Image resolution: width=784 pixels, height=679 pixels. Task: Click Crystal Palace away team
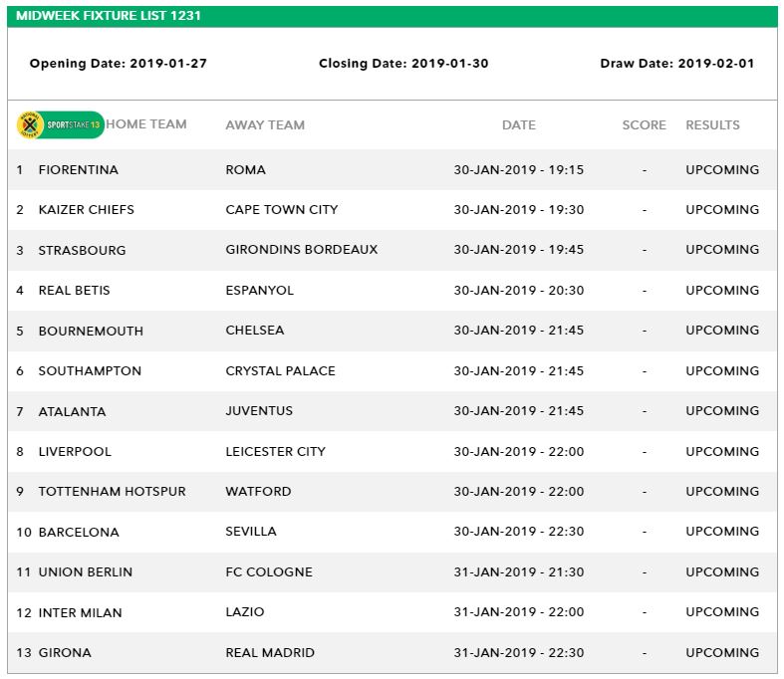pyautogui.click(x=280, y=371)
